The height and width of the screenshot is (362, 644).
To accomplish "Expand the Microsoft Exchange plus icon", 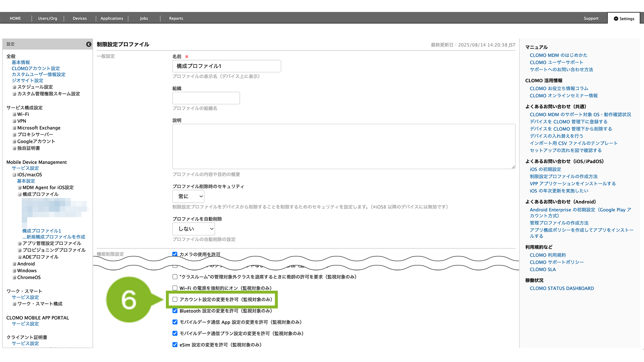I will coord(14,128).
